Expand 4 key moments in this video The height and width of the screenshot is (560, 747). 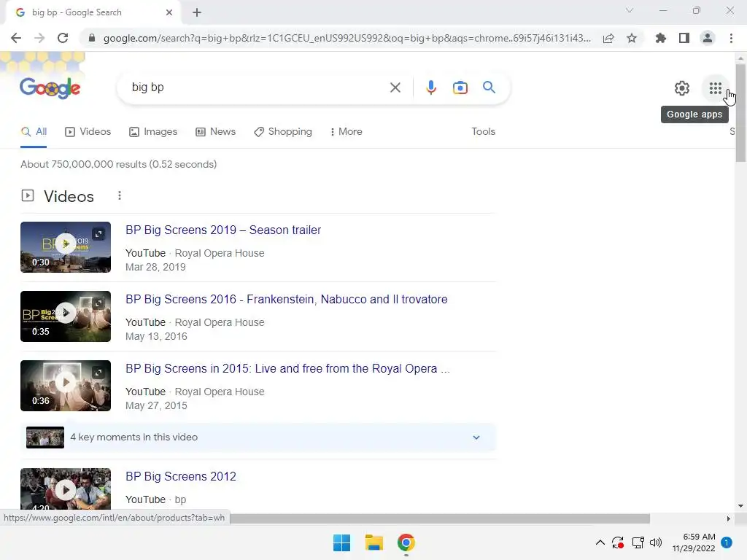tap(258, 437)
